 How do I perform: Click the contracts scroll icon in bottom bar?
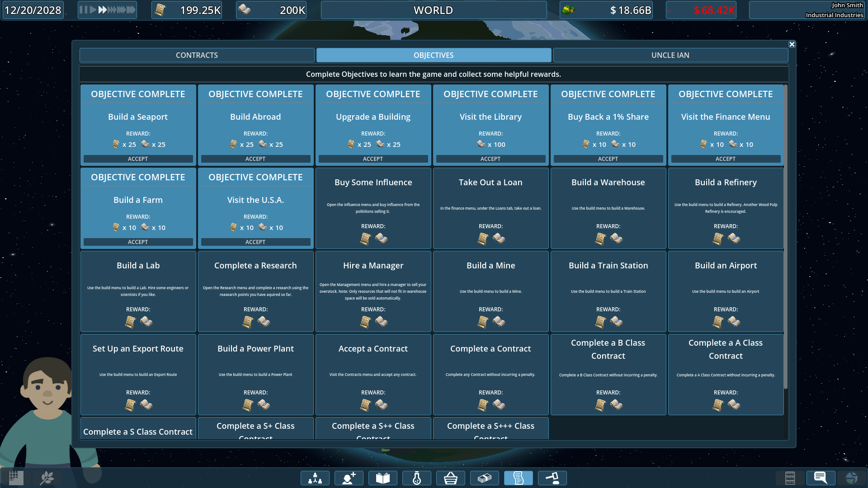[x=519, y=478]
